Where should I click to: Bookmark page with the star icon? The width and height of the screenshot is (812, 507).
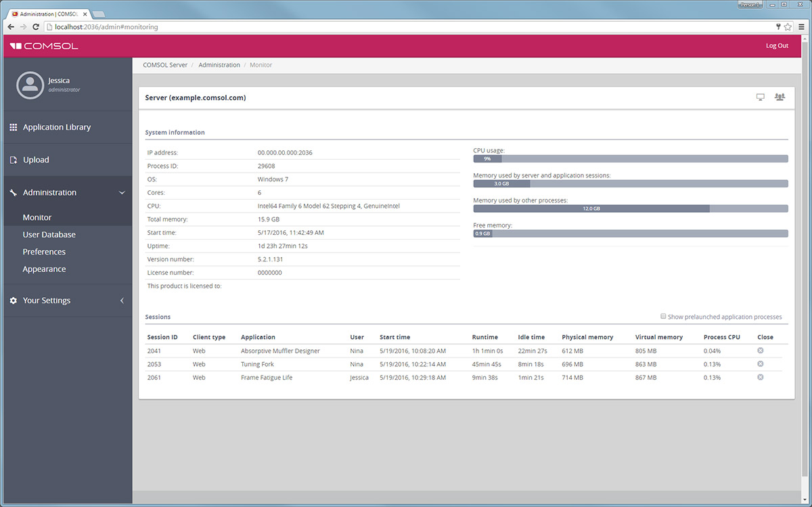click(x=788, y=27)
